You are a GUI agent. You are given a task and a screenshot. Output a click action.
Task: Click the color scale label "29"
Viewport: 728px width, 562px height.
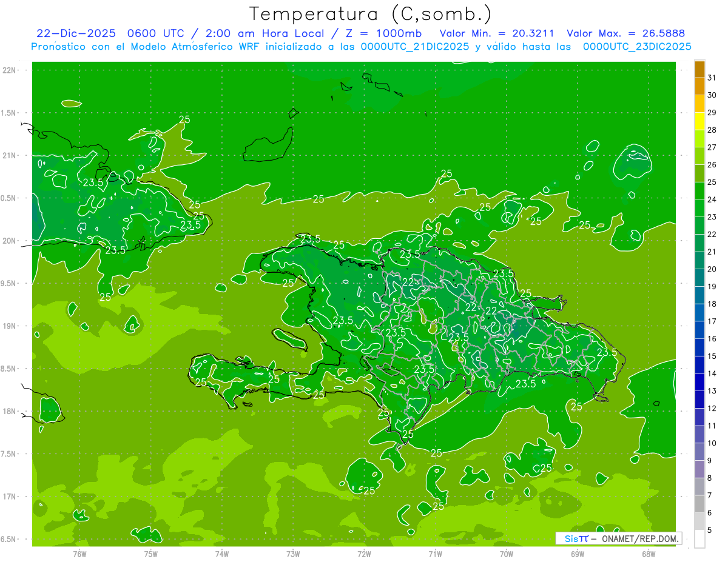pos(712,112)
